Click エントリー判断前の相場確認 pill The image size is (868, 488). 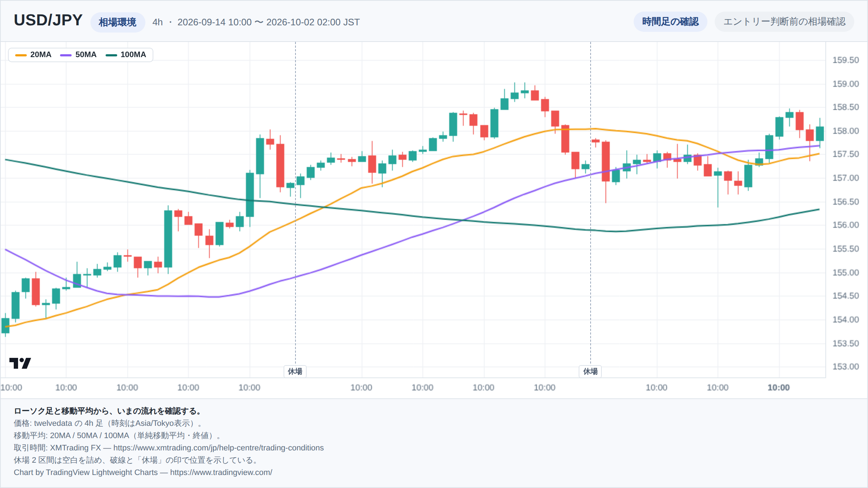784,22
